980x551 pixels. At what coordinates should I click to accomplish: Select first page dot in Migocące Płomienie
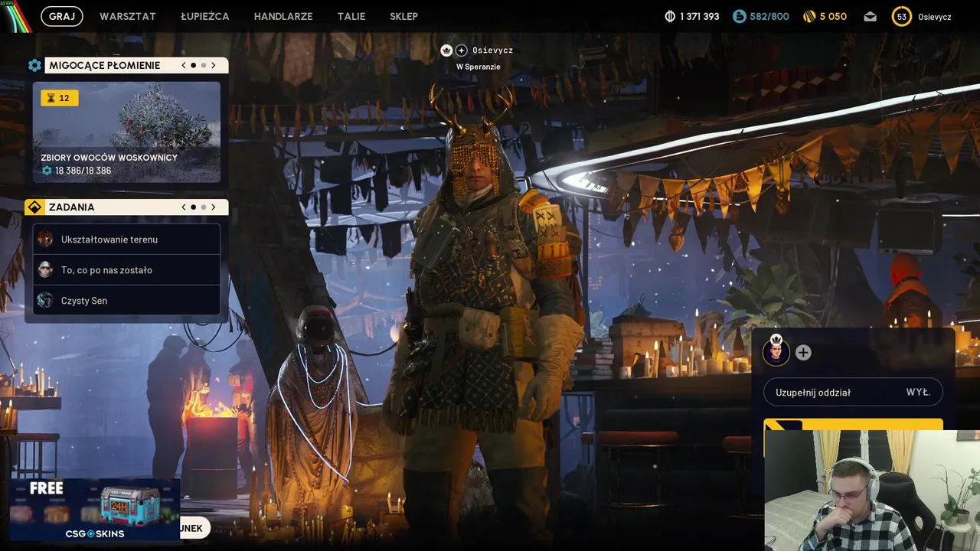click(194, 66)
